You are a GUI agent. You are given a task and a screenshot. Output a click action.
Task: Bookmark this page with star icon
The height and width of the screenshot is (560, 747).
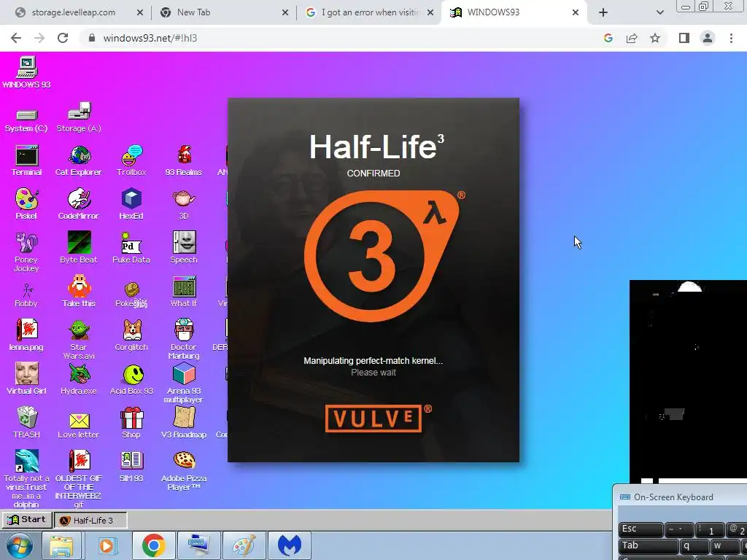tap(655, 38)
